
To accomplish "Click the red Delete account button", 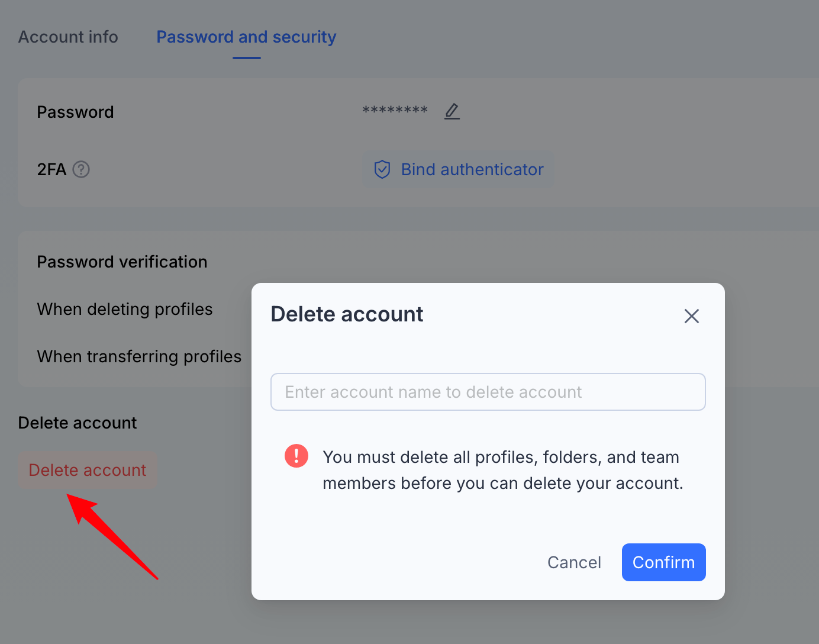I will tap(88, 470).
